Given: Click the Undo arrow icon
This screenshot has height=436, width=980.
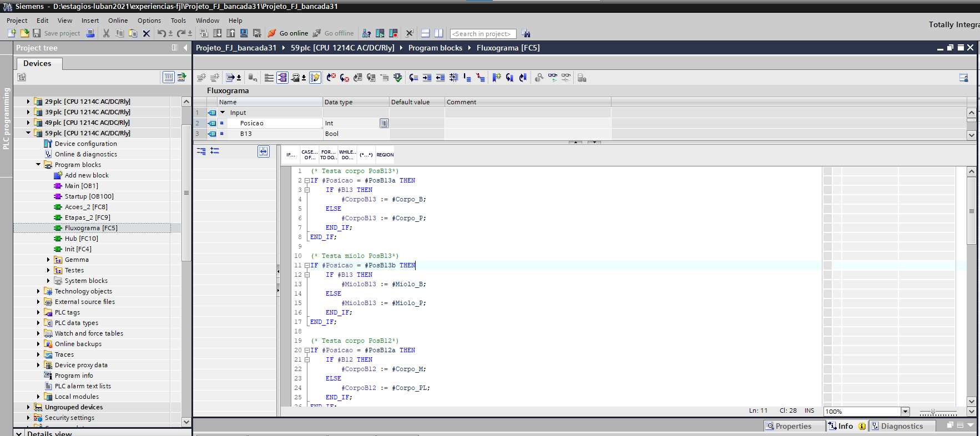Looking at the screenshot, I should click(161, 33).
